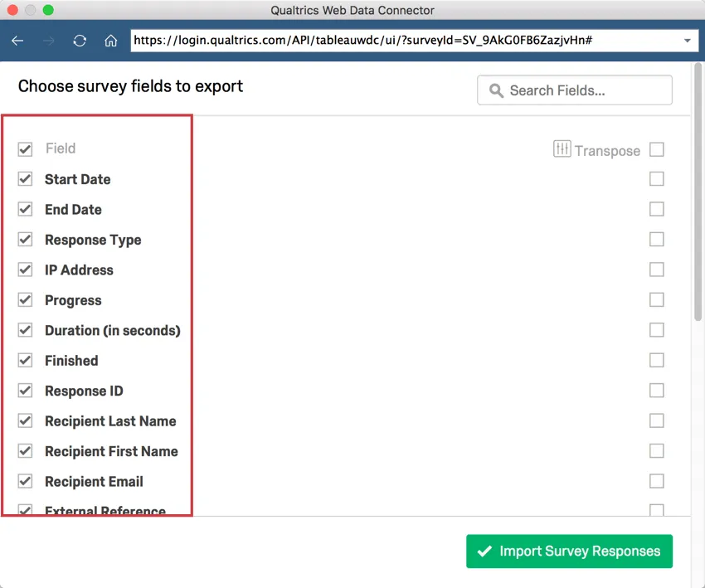
Task: Uncheck the External Reference field
Action: pyautogui.click(x=26, y=510)
